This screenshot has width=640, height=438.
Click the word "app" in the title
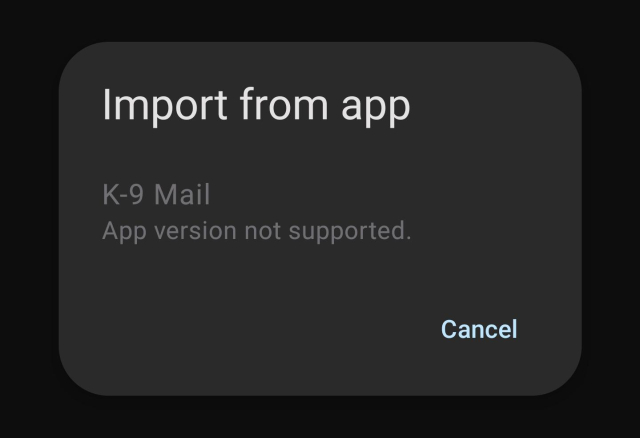coord(376,108)
